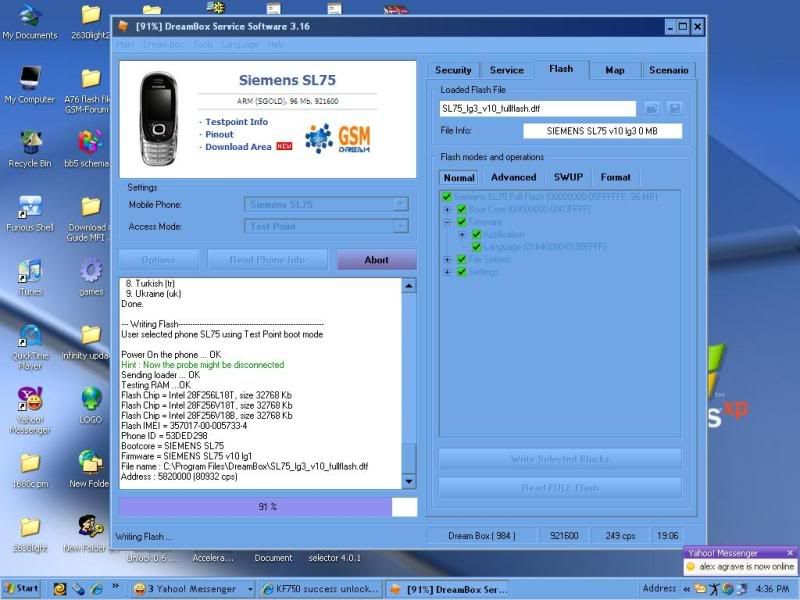Image resolution: width=800 pixels, height=600 pixels.
Task: Click the GSM Dream logo
Action: [x=338, y=138]
